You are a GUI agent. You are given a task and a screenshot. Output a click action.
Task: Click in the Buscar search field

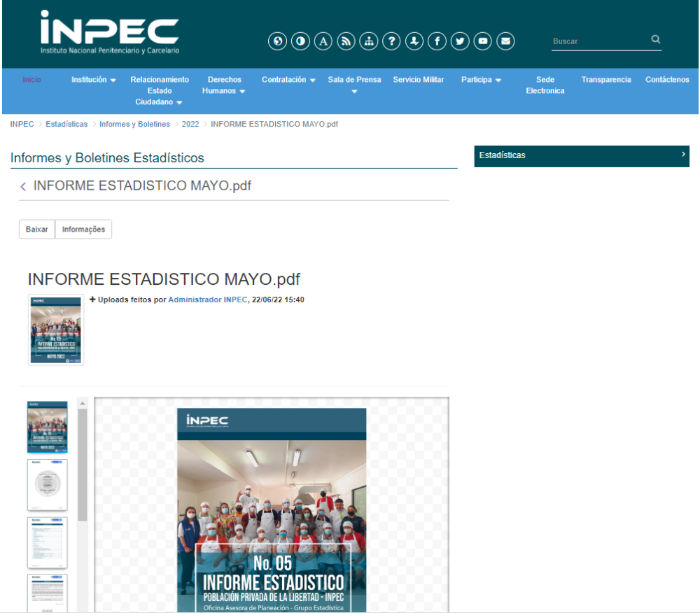coord(598,41)
